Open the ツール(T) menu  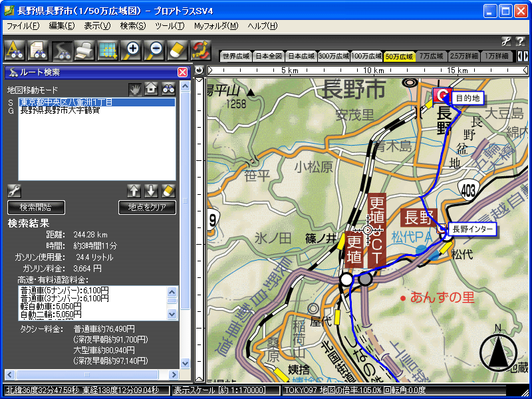(x=170, y=26)
